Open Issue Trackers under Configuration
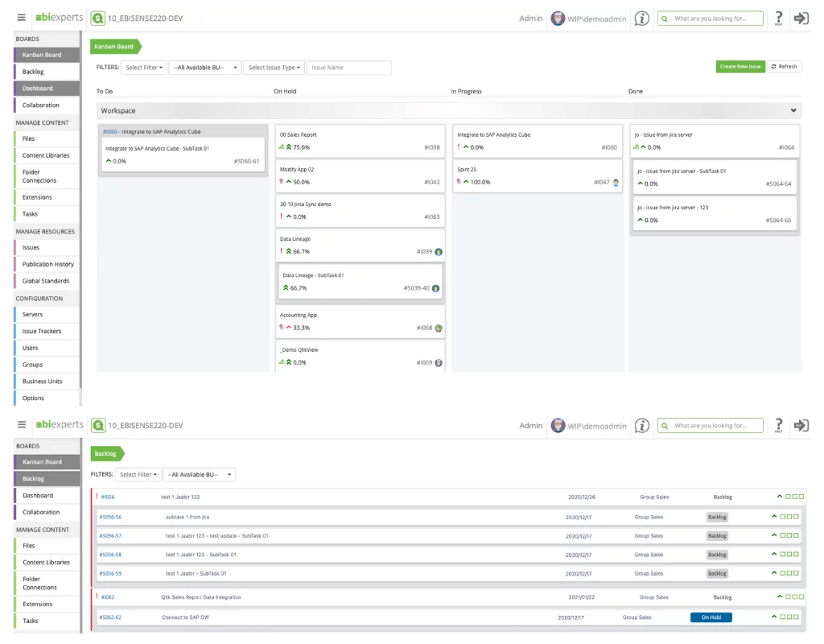 47,331
